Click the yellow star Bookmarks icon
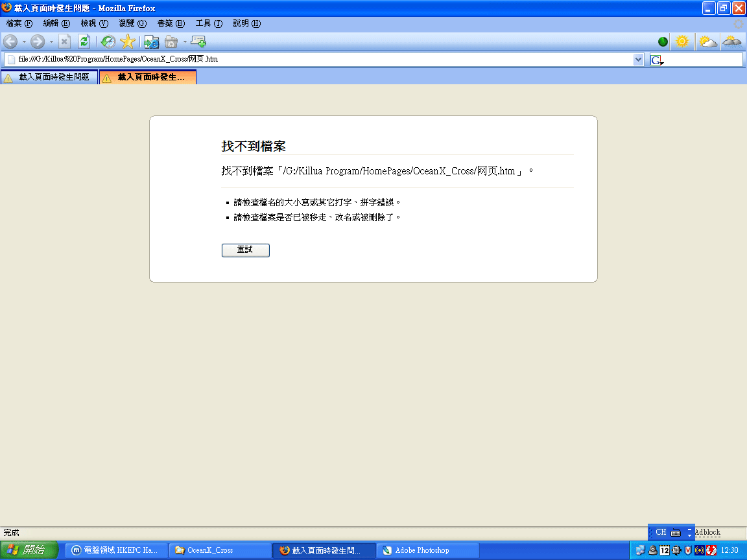Screen dimensions: 747x560 tap(128, 42)
